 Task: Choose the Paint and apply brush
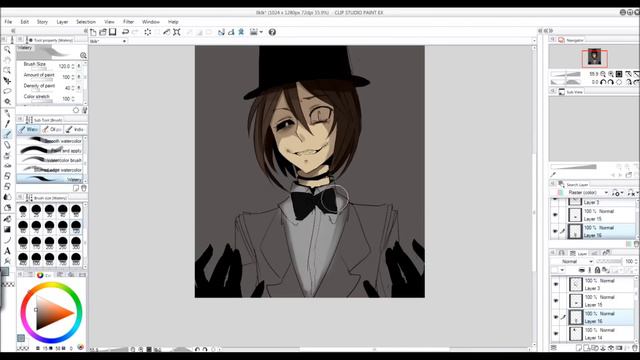50,151
